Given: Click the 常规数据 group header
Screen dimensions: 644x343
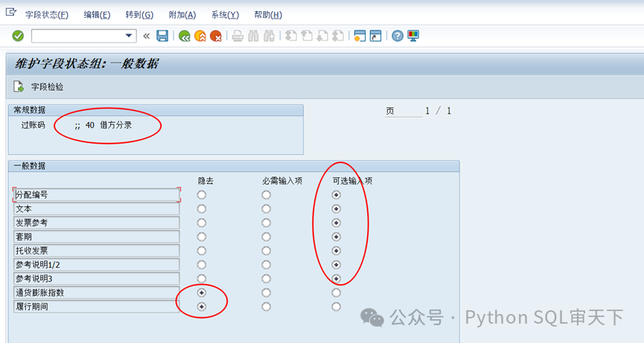Looking at the screenshot, I should (x=156, y=110).
